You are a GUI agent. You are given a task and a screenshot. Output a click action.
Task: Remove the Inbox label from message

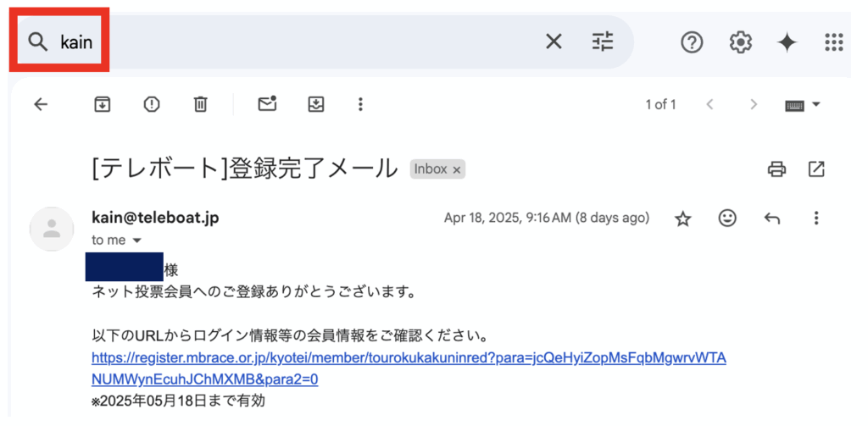[457, 169]
